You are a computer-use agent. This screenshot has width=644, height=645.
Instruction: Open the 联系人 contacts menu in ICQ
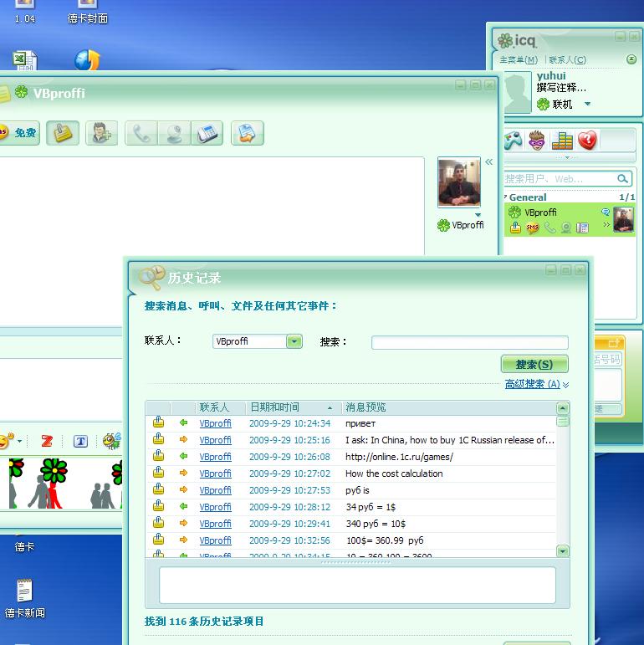[568, 60]
